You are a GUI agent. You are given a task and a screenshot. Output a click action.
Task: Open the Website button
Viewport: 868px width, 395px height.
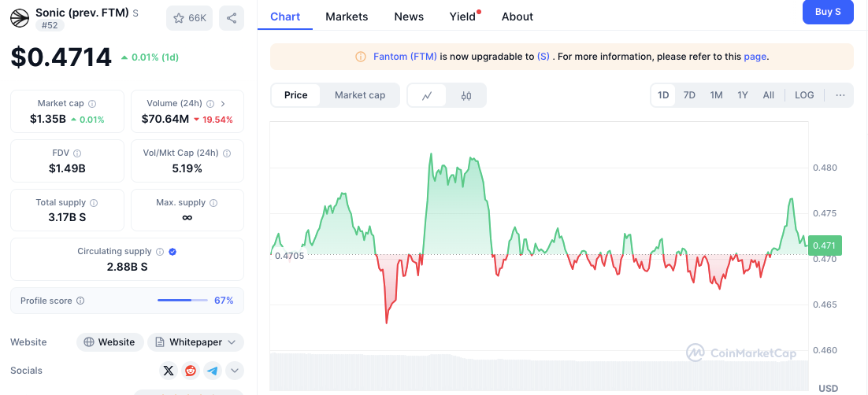pos(109,342)
